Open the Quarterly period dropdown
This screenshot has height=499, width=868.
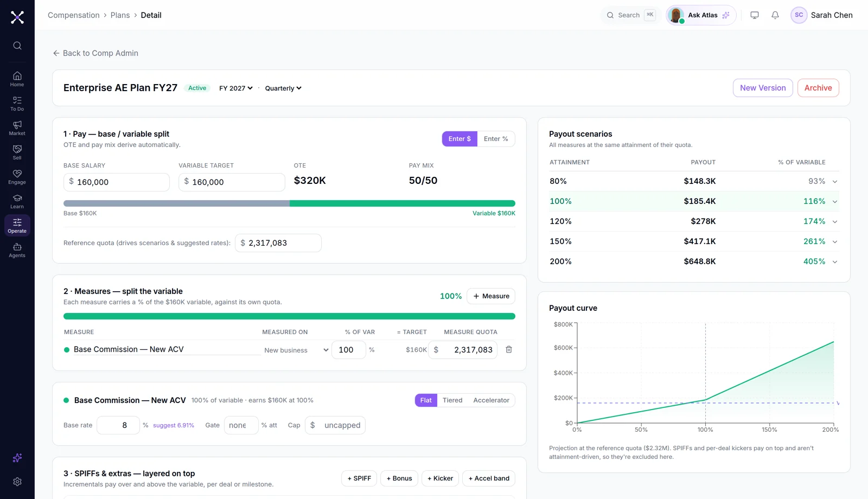[283, 88]
